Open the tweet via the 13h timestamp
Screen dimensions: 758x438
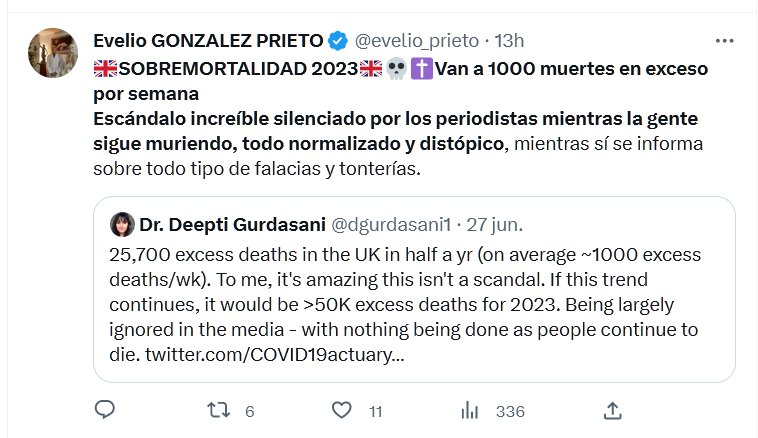point(507,41)
